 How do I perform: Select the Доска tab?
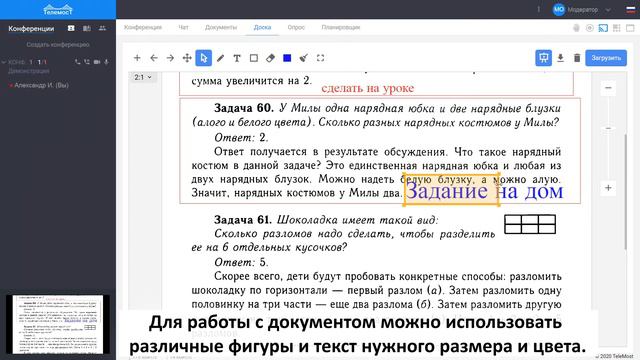tap(262, 27)
